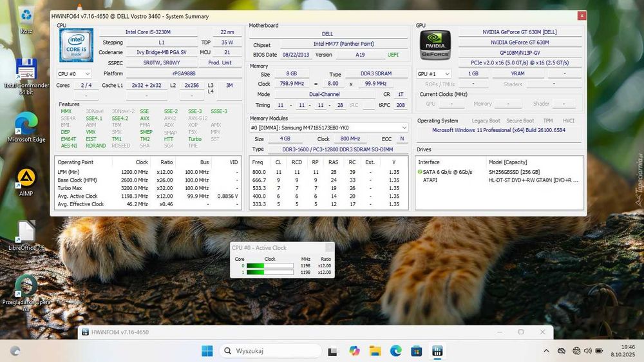Select the ATAPI drive row
Viewport: 644px width, 362px height.
(499, 180)
